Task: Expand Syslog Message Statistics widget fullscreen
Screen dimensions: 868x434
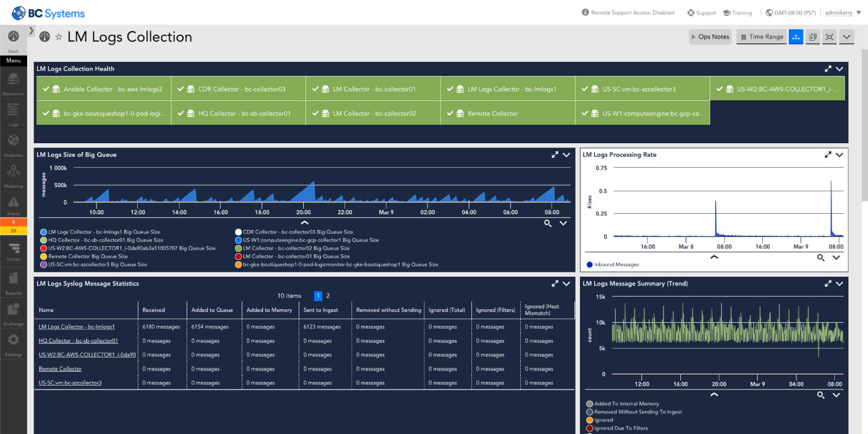Action: [x=555, y=284]
